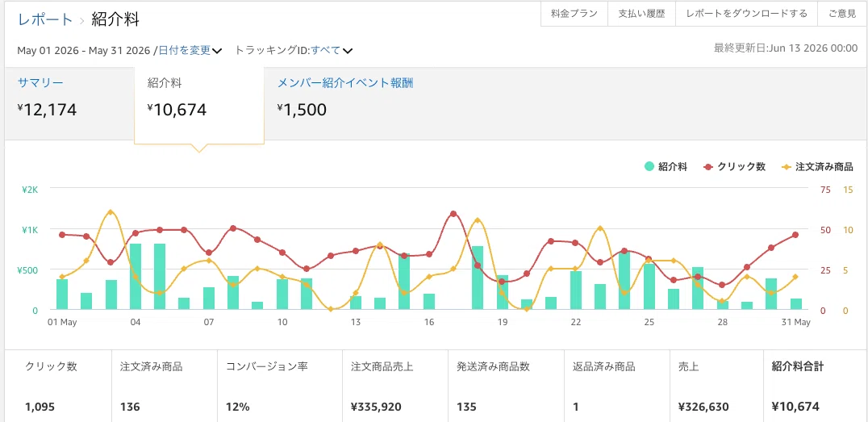The width and height of the screenshot is (868, 422).
Task: Click the 注文済み商品 peak point on 03 May
Action: click(x=111, y=212)
